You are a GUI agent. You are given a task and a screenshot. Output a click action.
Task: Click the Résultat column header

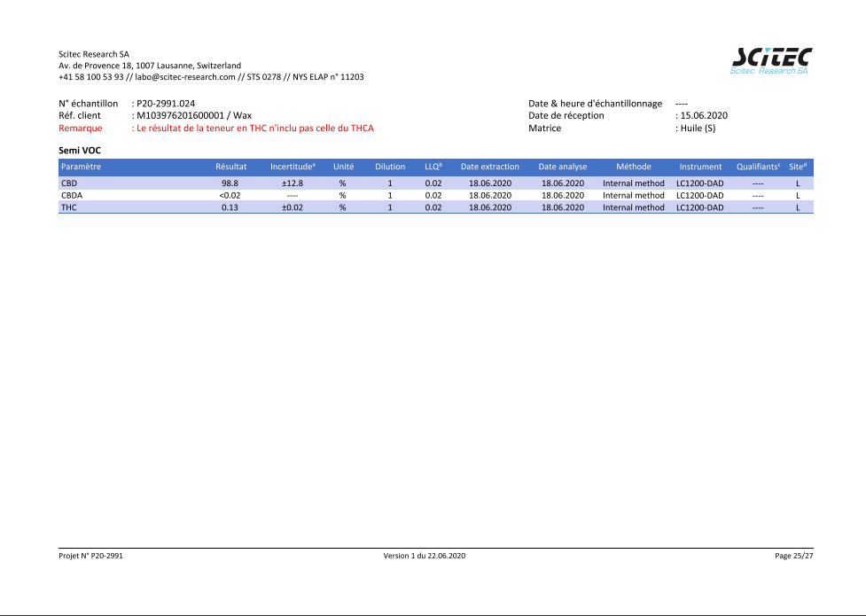[x=230, y=167]
